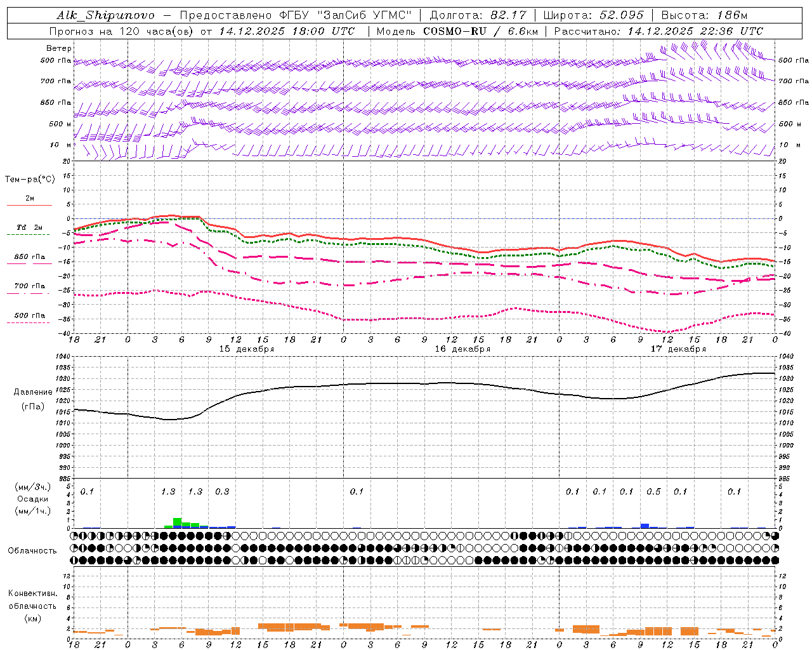Screen dimensions: 812x650
Task: Click the Td 2м legend label
Action: [29, 227]
